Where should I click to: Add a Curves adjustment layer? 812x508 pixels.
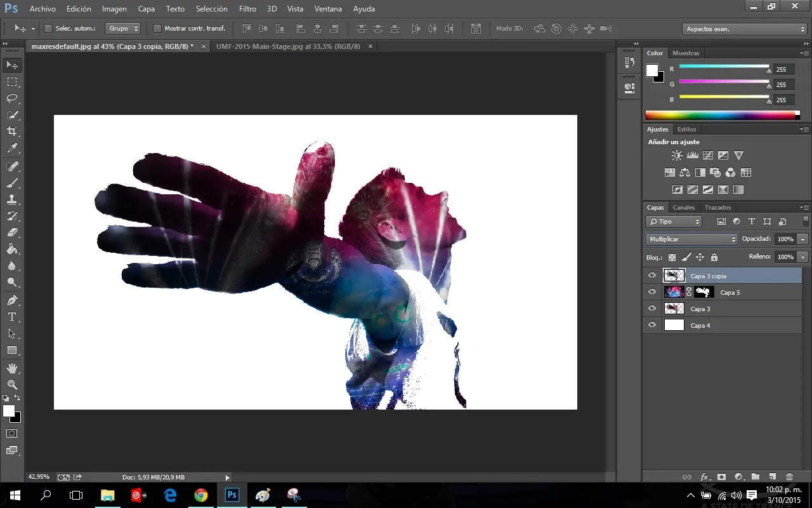point(707,155)
